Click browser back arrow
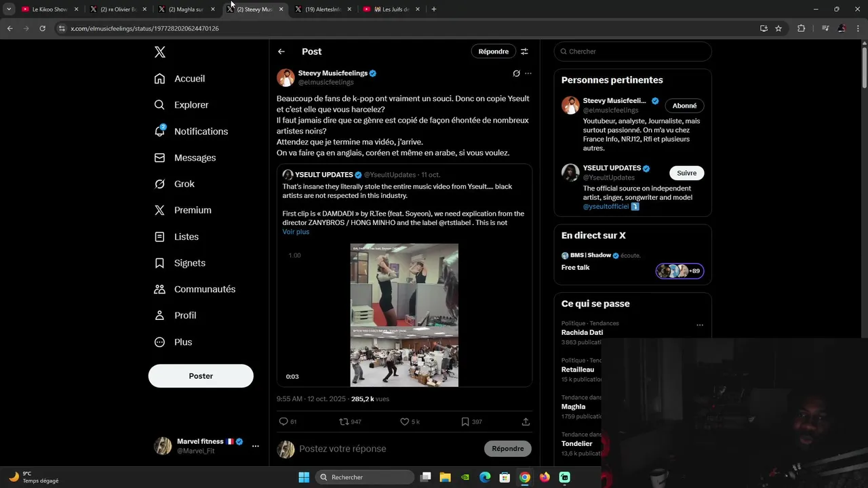This screenshot has width=868, height=488. click(x=9, y=28)
